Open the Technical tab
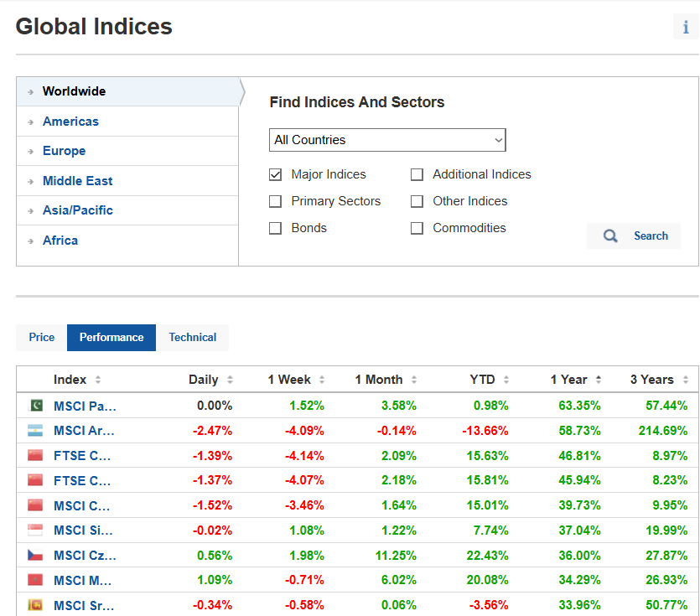The height and width of the screenshot is (616, 700). coord(192,337)
